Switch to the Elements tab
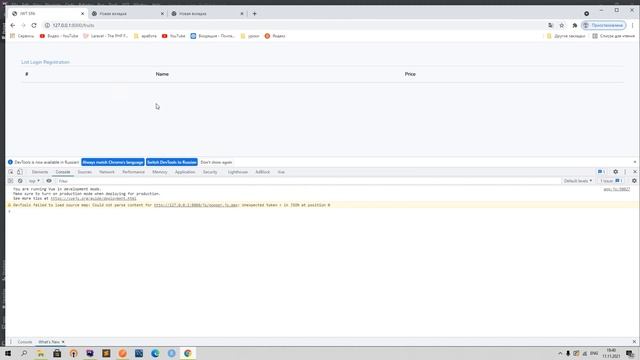The width and height of the screenshot is (640, 360). 40,172
